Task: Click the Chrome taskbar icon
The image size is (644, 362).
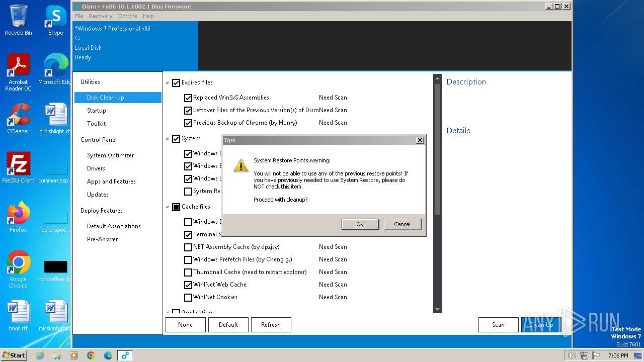Action: (x=91, y=355)
